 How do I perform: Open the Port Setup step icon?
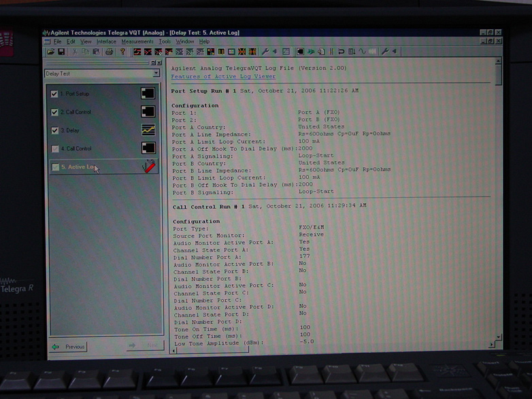[148, 93]
